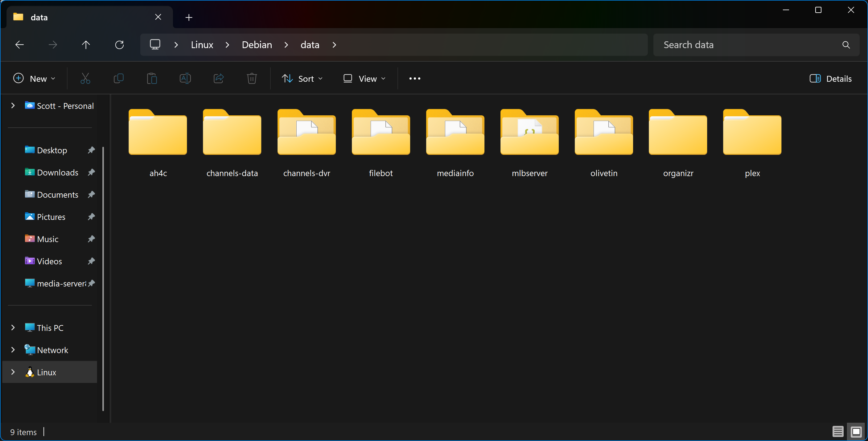The height and width of the screenshot is (441, 868).
Task: Open the See more ellipsis menu
Action: pos(414,79)
